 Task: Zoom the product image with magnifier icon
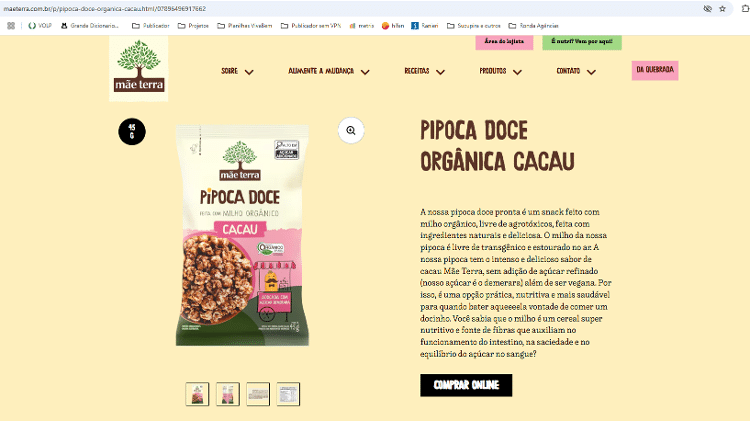pyautogui.click(x=351, y=131)
